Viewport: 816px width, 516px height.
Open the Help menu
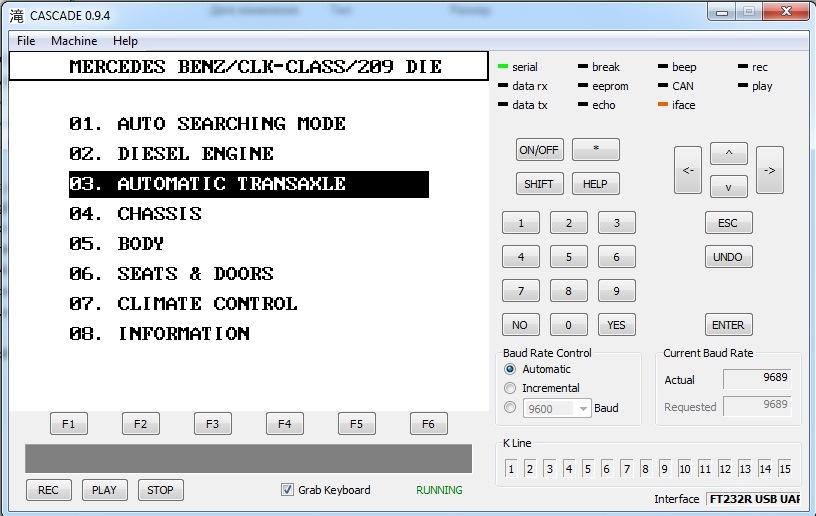coord(125,41)
